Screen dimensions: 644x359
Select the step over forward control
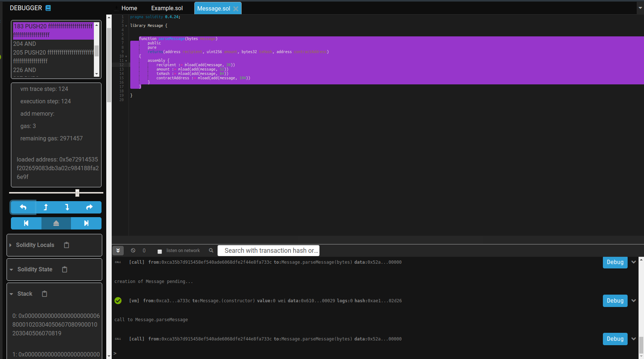89,207
